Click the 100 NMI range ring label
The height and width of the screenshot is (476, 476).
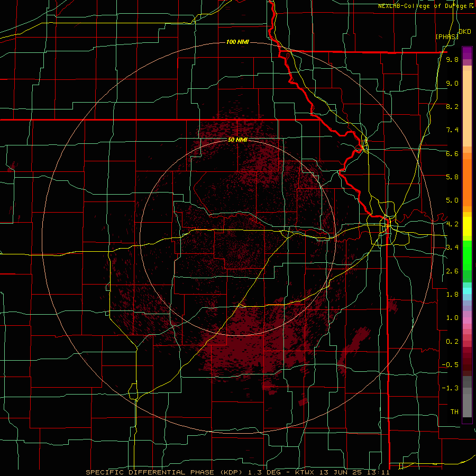coord(237,42)
